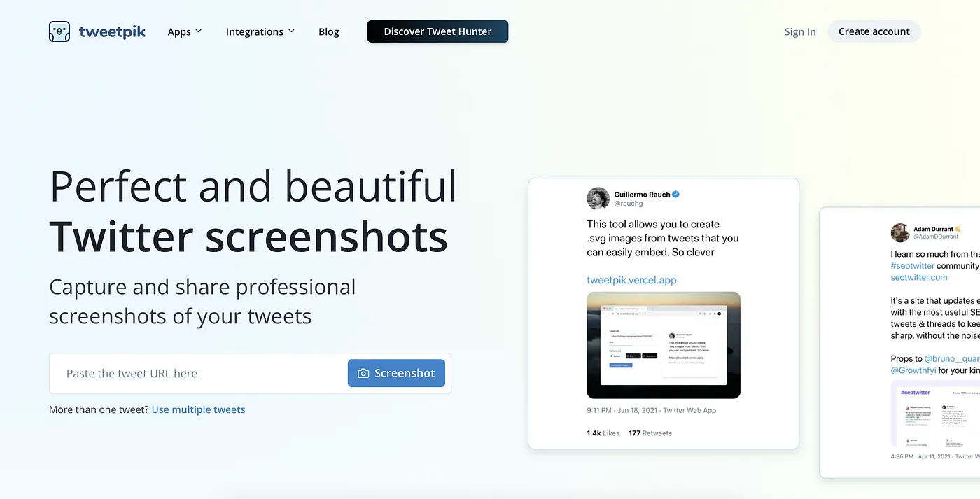Open the Integrations dropdown menu

[260, 31]
